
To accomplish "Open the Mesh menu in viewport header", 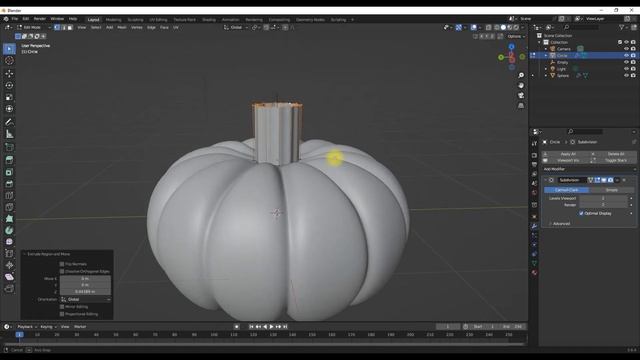I will click(122, 27).
